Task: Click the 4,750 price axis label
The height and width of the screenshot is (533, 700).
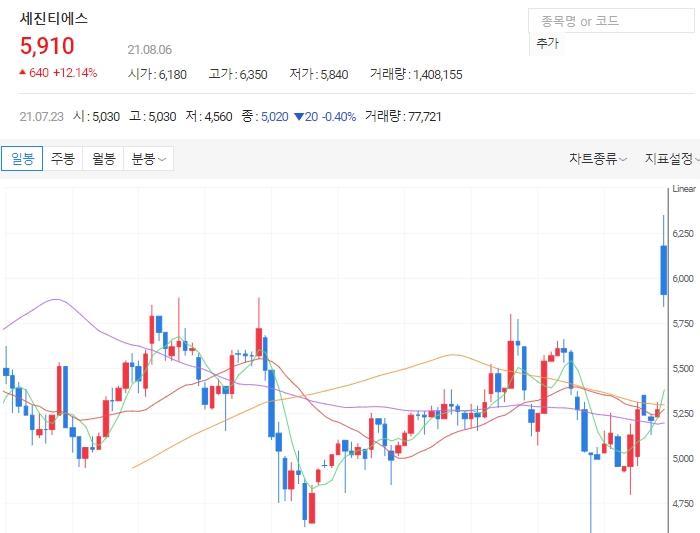Action: click(x=683, y=504)
